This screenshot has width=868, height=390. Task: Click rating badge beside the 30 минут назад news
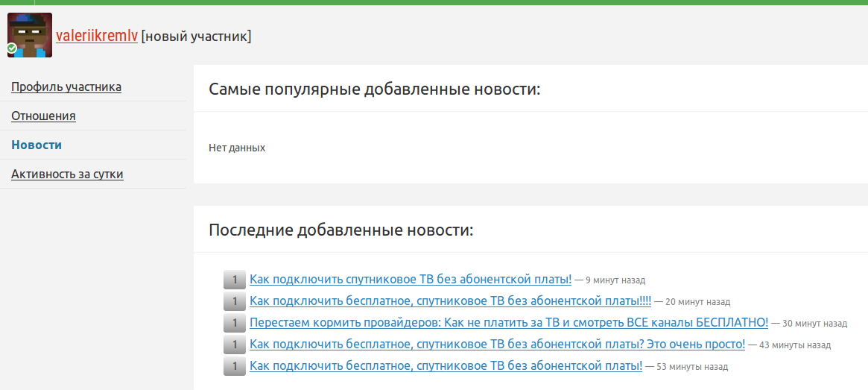(x=234, y=323)
